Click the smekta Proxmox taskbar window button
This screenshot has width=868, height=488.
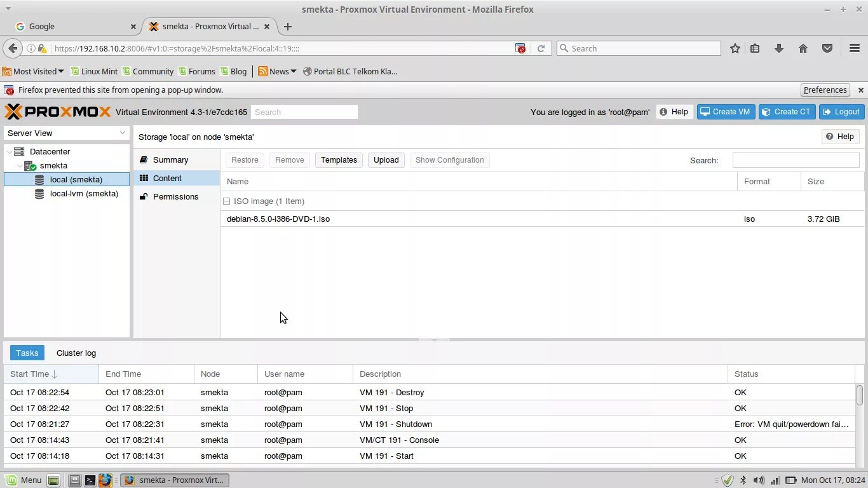[x=175, y=480]
